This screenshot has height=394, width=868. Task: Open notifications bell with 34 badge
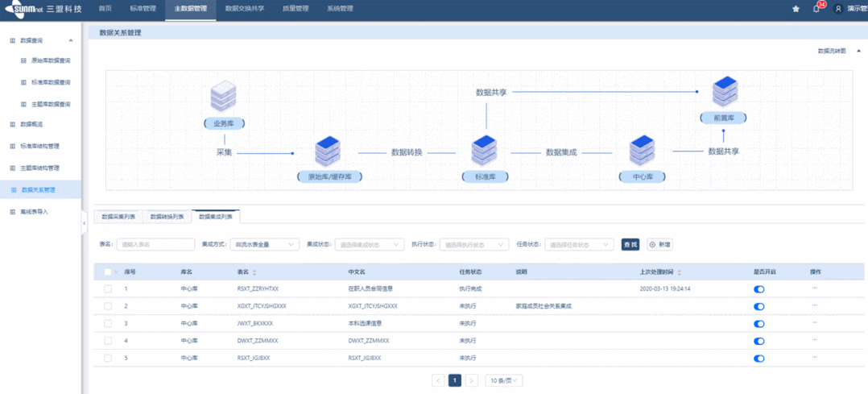coord(816,9)
